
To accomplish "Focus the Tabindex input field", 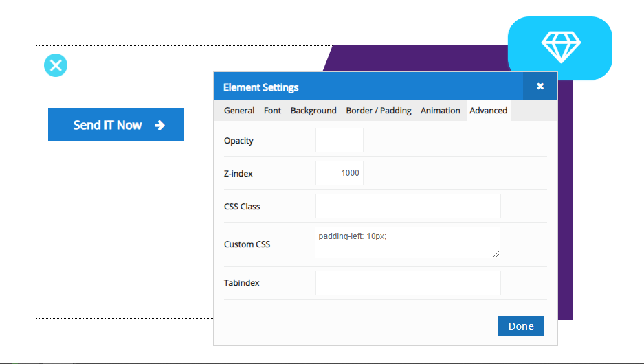I will pos(408,283).
